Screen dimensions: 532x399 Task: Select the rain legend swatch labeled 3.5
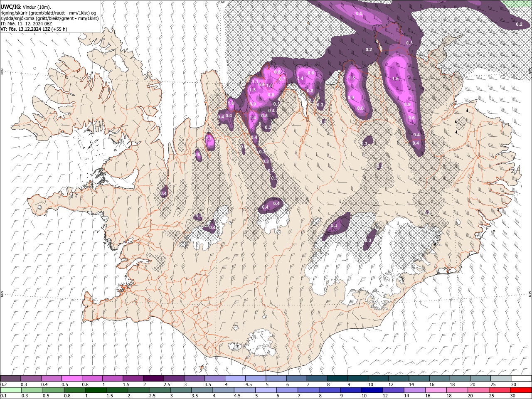click(x=202, y=390)
